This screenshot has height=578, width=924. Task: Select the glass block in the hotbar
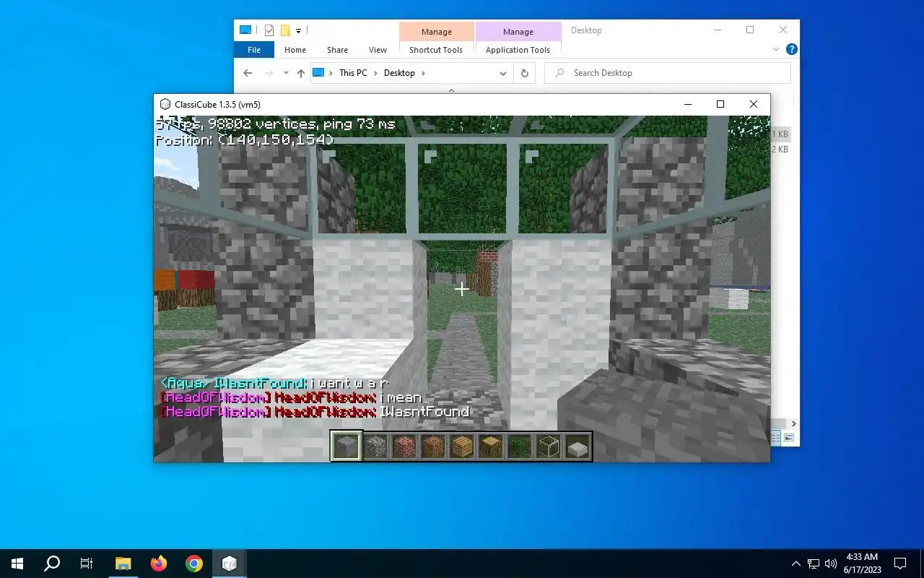(549, 447)
